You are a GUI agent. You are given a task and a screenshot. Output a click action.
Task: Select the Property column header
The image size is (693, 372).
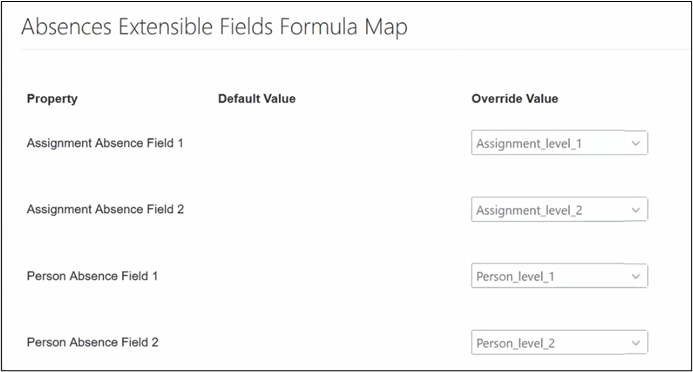click(52, 99)
